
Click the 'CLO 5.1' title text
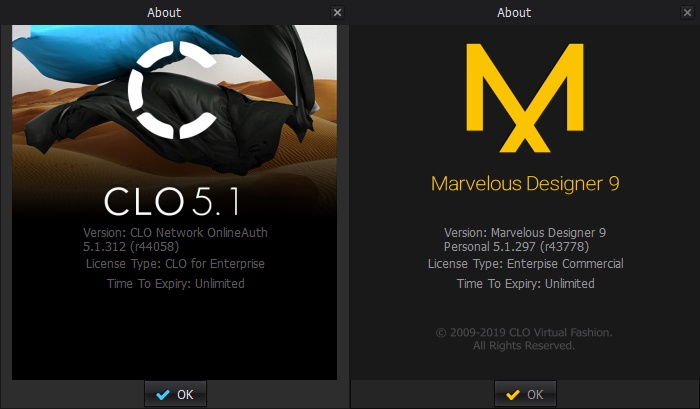(x=172, y=202)
